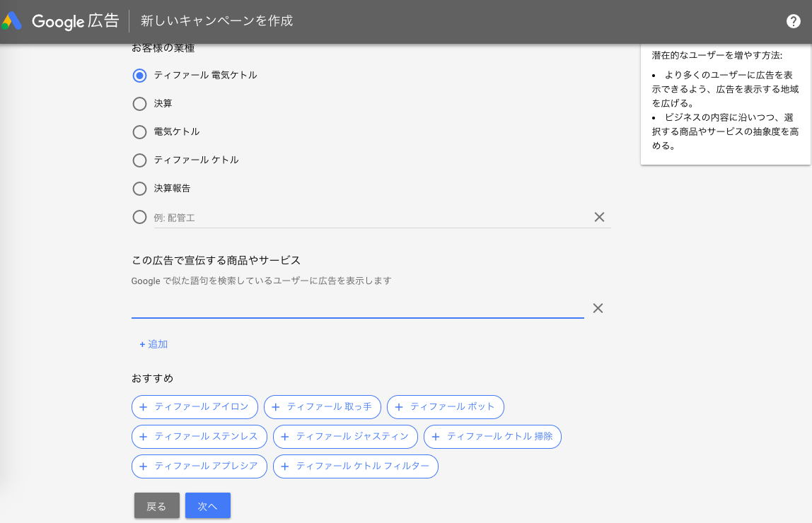Add suggestion ティファール ステンレス
The width and height of the screenshot is (812, 523).
click(199, 437)
